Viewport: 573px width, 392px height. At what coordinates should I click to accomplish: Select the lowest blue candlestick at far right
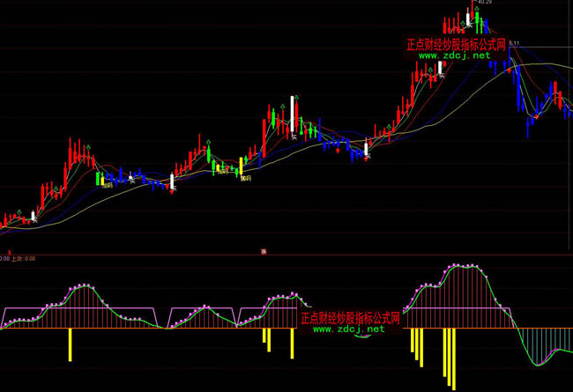pos(529,128)
